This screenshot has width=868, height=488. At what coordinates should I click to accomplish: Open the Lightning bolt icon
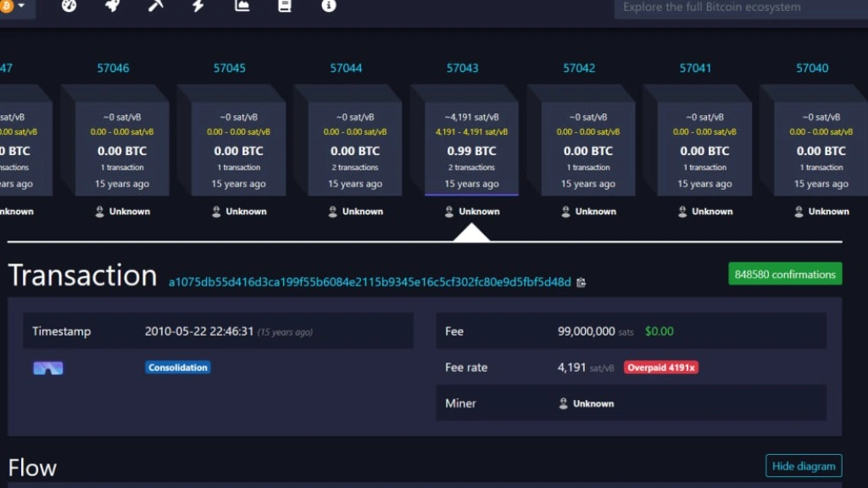coord(198,6)
